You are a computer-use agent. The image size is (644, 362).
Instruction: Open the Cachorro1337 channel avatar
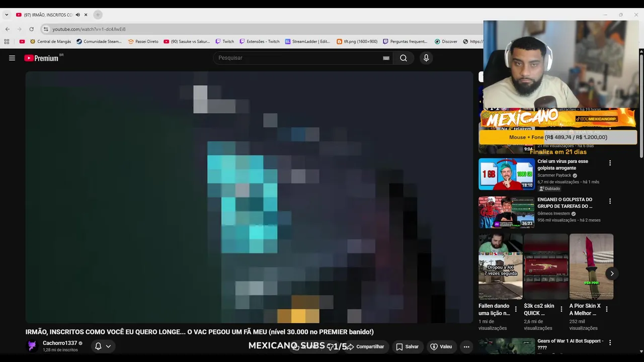tap(32, 346)
